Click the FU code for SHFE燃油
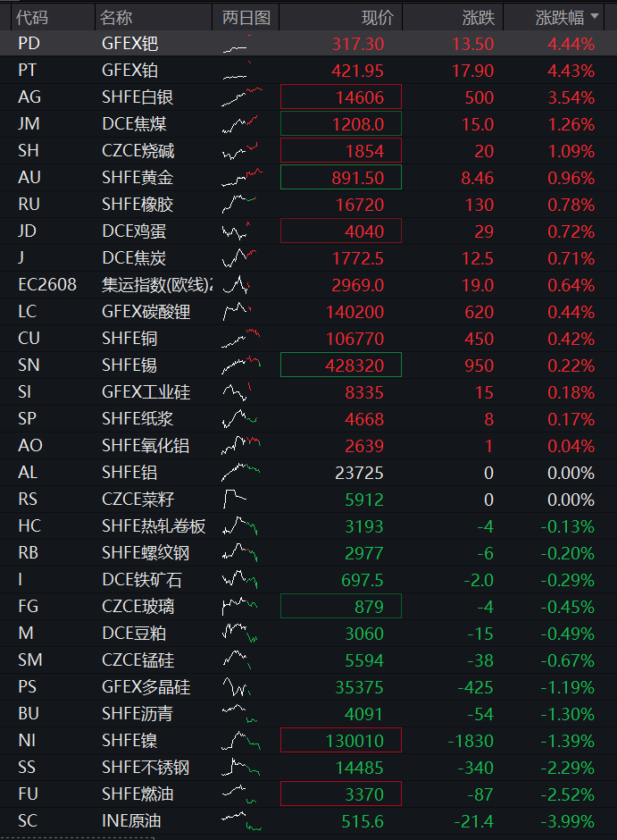Image resolution: width=617 pixels, height=840 pixels. point(28,794)
